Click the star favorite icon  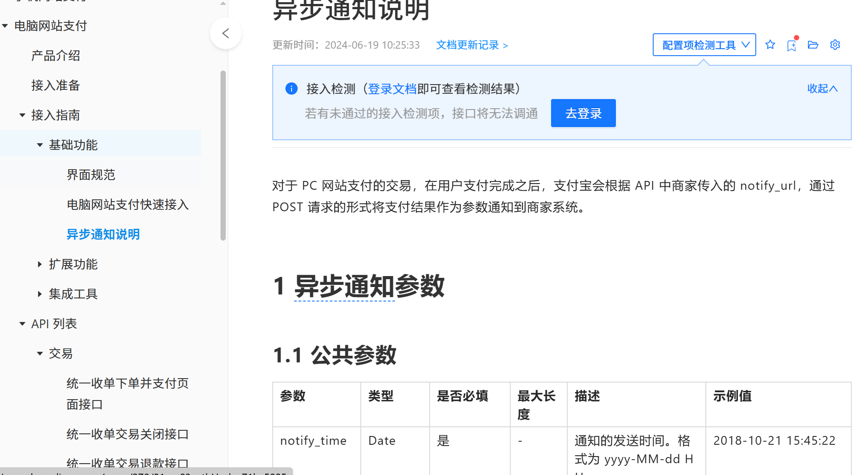pyautogui.click(x=770, y=45)
